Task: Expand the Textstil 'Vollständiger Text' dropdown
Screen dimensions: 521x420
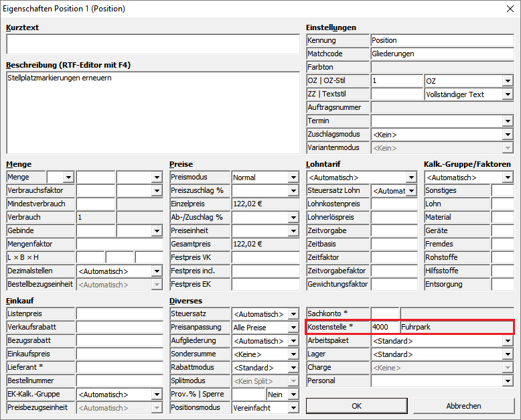Action: (x=508, y=94)
